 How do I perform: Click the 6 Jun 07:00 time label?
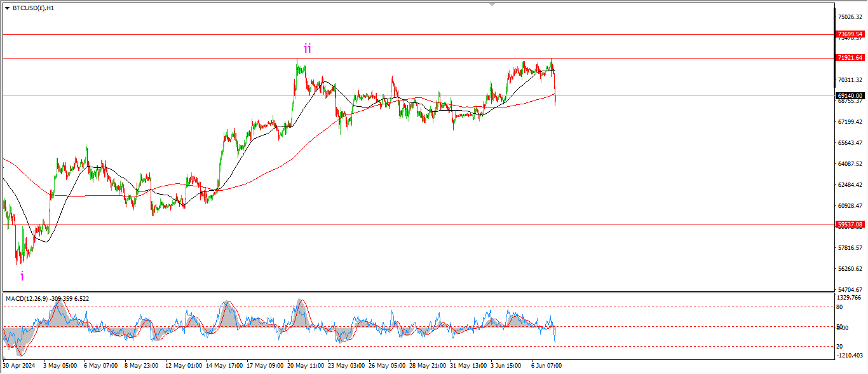[x=546, y=366]
